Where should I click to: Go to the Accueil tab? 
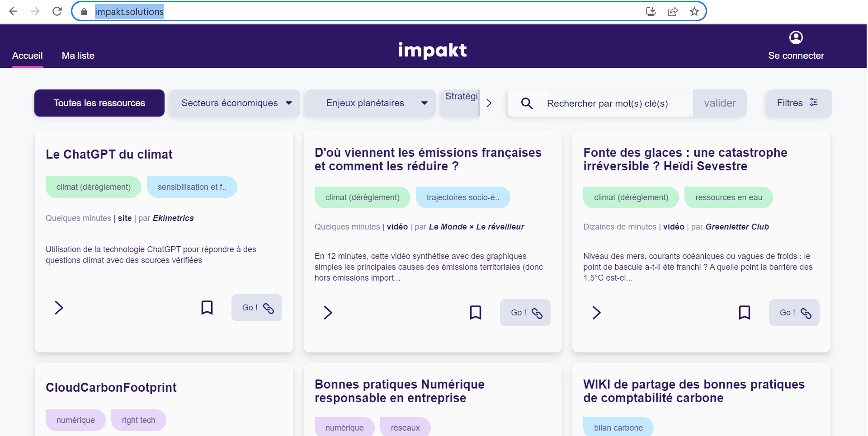click(x=28, y=56)
